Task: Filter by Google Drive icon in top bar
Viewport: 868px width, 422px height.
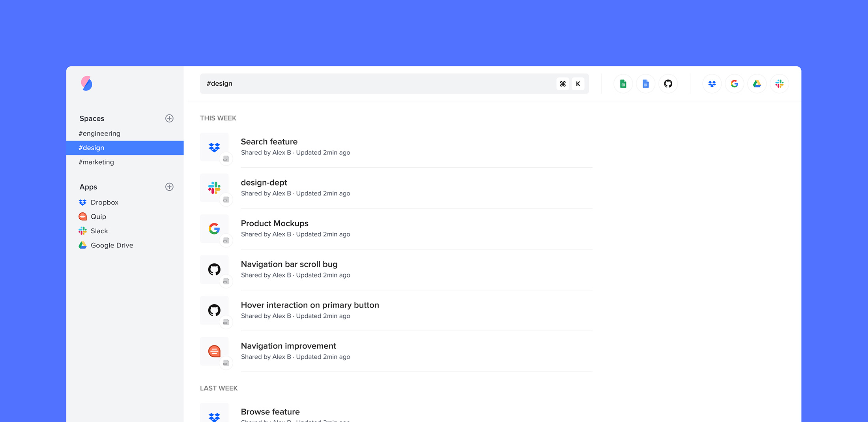Action: 757,84
